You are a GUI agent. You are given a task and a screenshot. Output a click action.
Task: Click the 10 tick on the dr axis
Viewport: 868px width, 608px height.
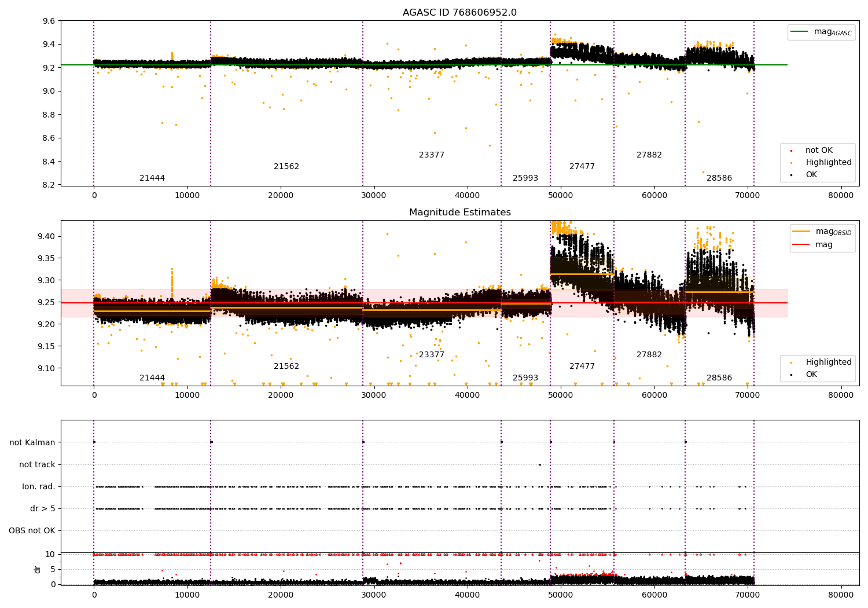50,554
